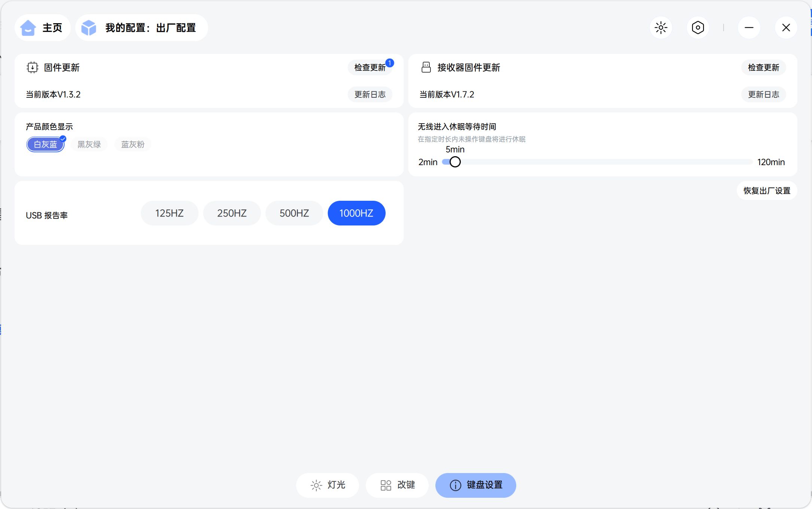Open the 改键 key remap tab
812x509 pixels.
[x=397, y=485]
